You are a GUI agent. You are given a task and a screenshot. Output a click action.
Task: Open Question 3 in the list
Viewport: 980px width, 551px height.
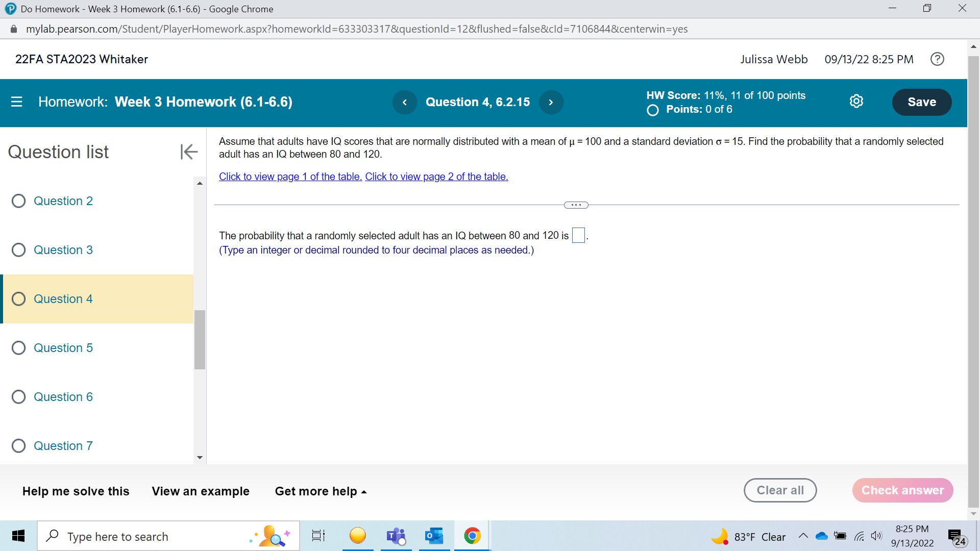pyautogui.click(x=63, y=250)
